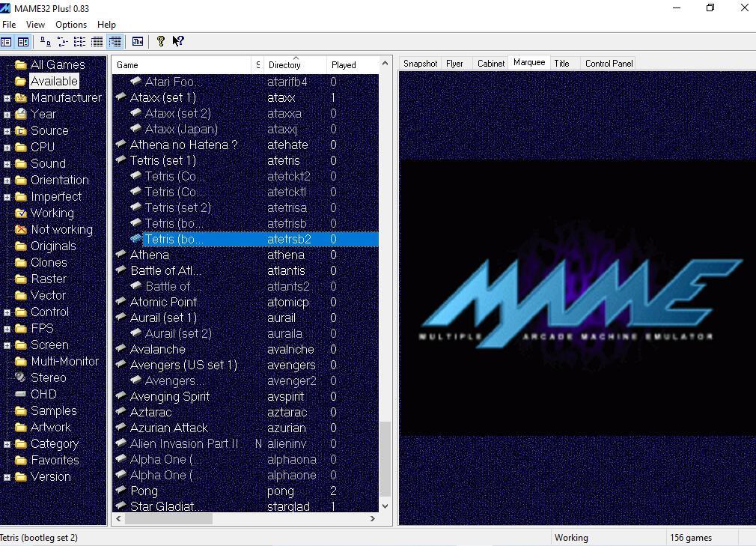Select the All Games folder
The height and width of the screenshot is (546, 756).
coord(58,64)
